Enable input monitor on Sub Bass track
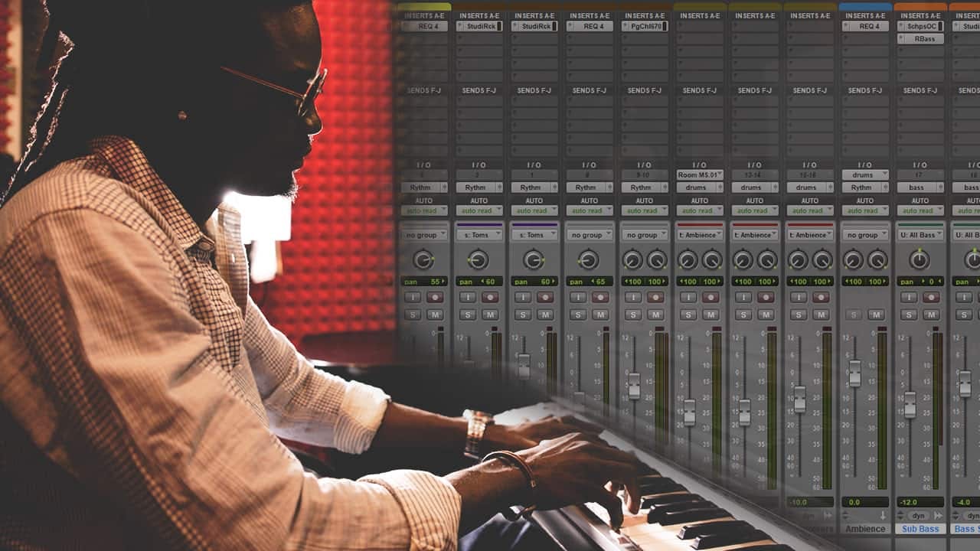The image size is (980, 551). point(909,297)
